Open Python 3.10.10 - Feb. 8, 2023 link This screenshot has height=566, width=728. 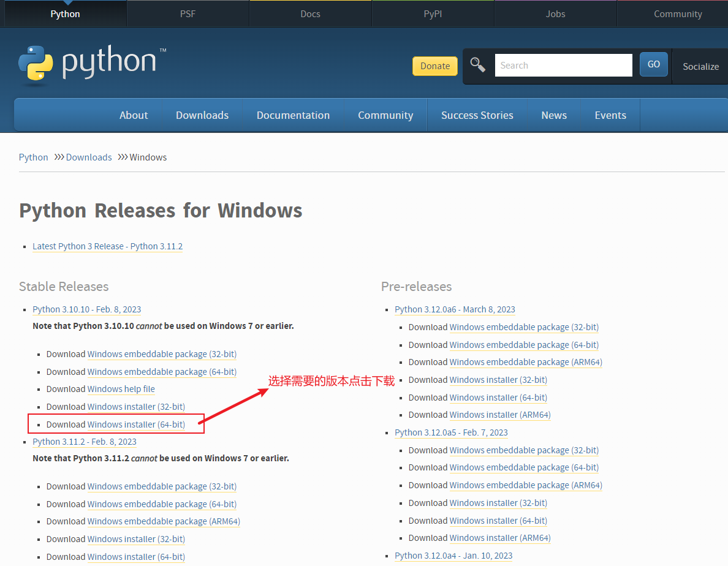coord(87,309)
